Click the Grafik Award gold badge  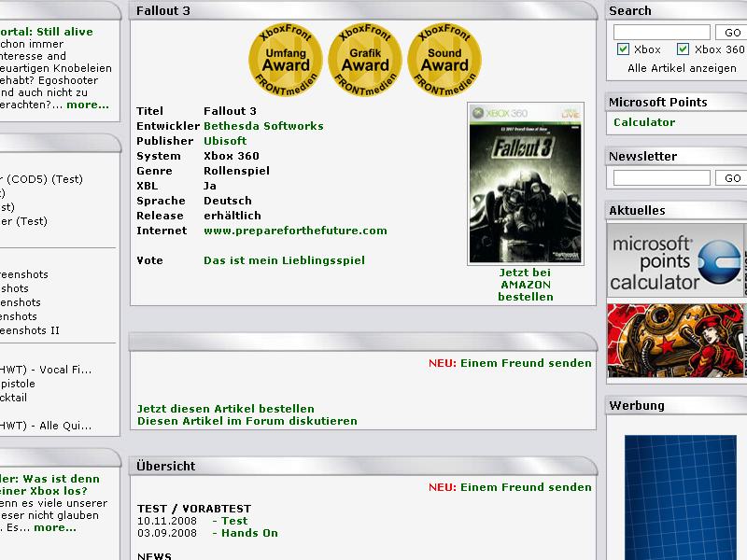pos(365,59)
